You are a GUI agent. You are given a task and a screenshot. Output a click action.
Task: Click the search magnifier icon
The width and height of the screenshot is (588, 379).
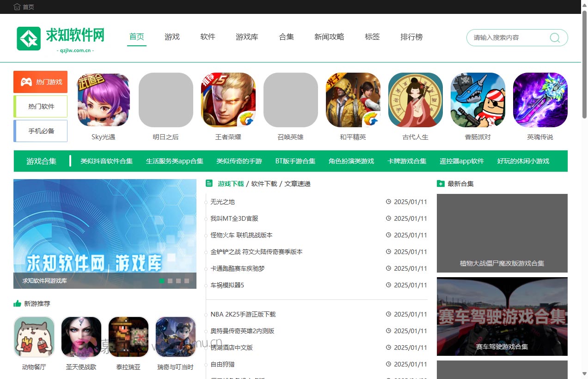554,38
